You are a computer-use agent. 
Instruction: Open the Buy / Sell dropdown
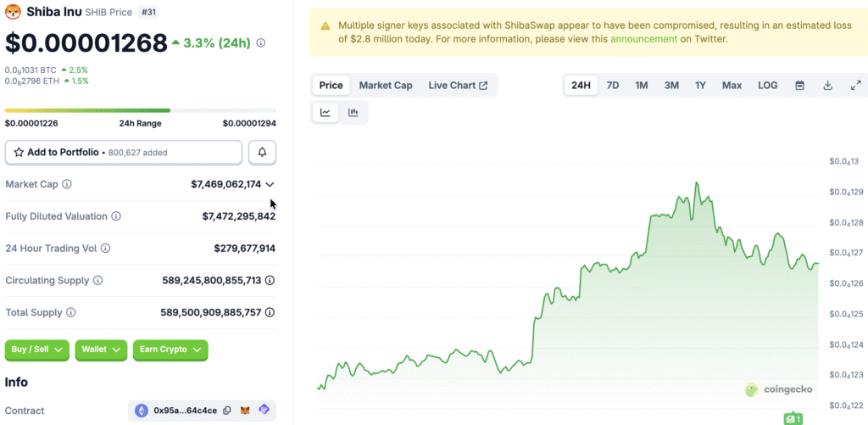click(x=37, y=350)
